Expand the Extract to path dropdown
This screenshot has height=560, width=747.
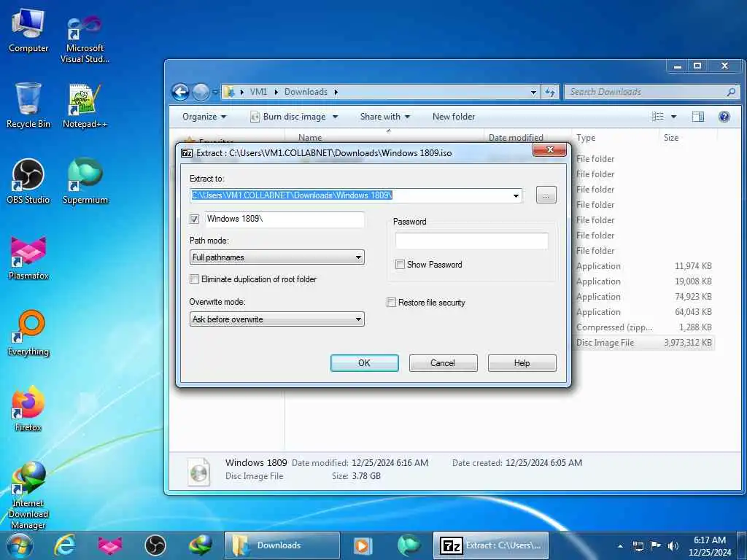[516, 195]
